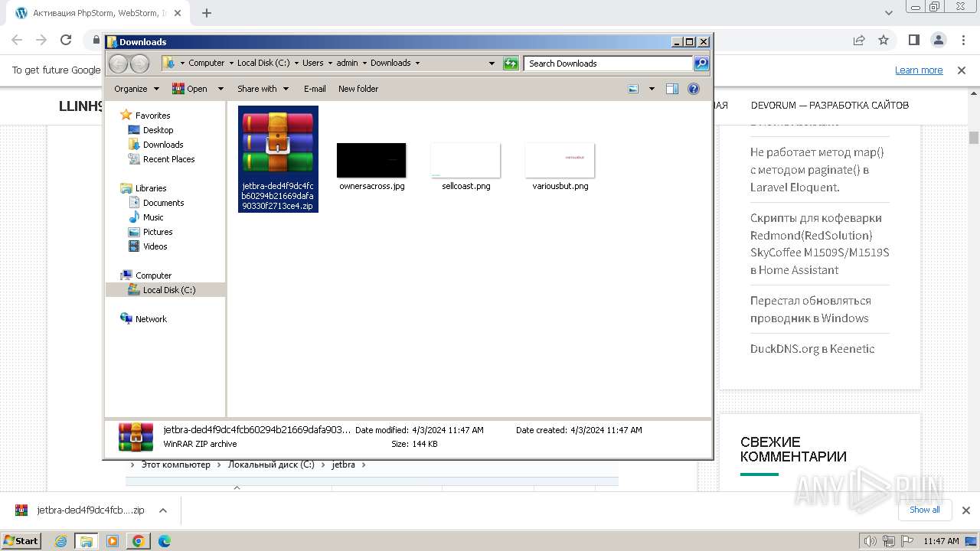Open Documents library
980x551 pixels.
pyautogui.click(x=163, y=203)
